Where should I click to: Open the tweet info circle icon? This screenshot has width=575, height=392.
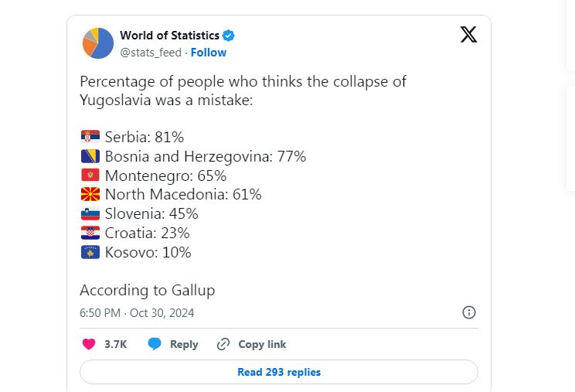[468, 312]
